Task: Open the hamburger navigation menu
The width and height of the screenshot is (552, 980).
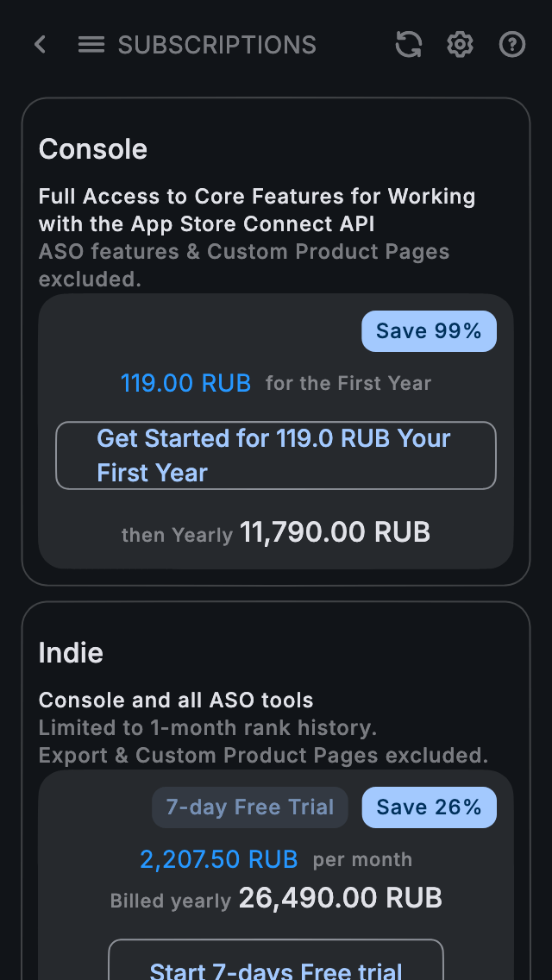Action: [x=91, y=45]
